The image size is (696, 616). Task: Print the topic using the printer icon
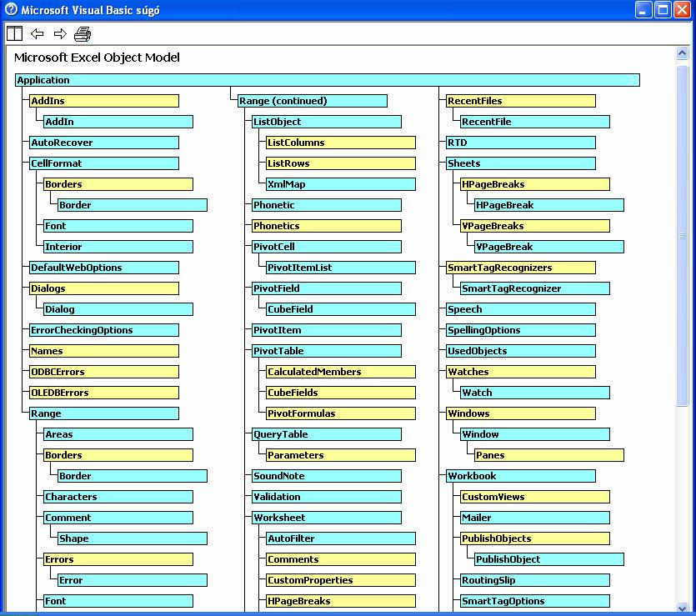(83, 33)
